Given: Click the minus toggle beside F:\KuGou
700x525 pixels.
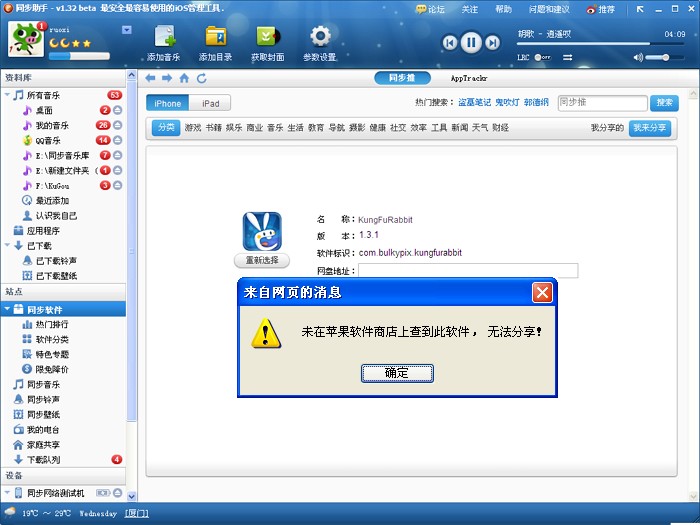Looking at the screenshot, I should pos(117,185).
